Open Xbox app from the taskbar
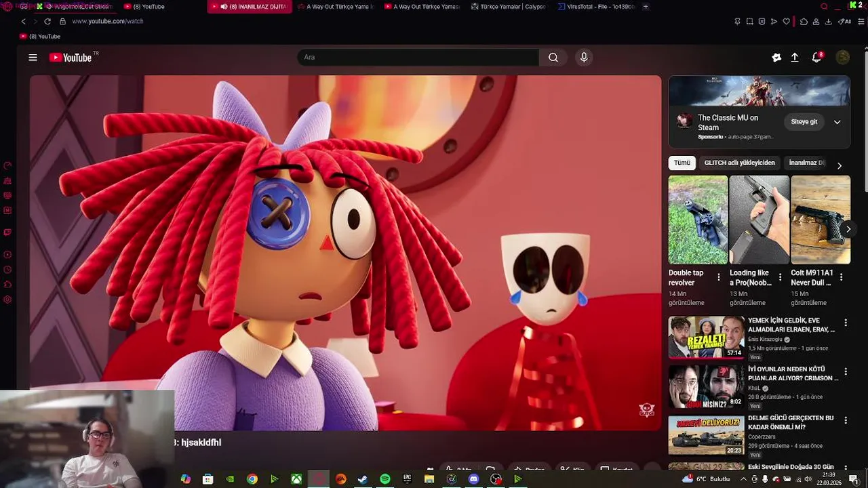Screen dimensions: 868x488 click(296, 479)
